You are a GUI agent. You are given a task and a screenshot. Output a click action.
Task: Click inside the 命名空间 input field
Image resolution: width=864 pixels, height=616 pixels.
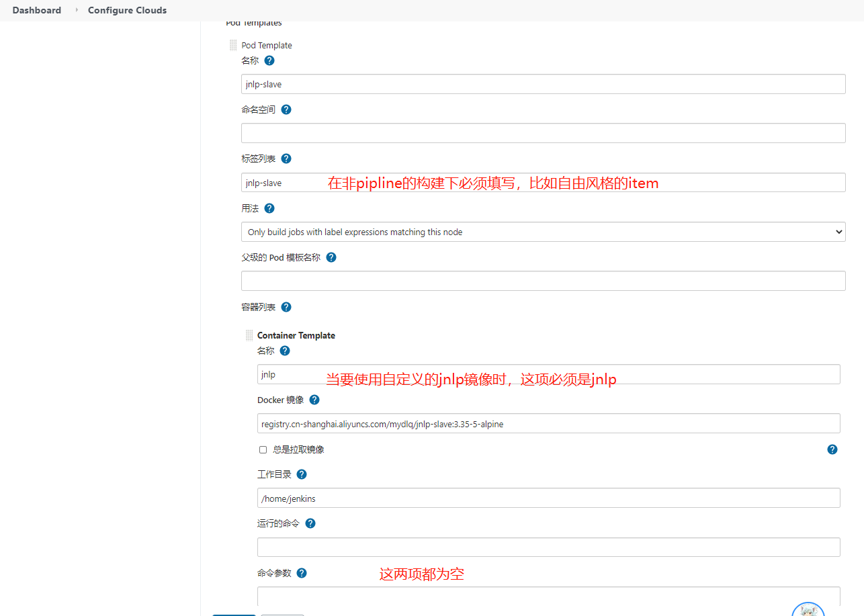[543, 132]
